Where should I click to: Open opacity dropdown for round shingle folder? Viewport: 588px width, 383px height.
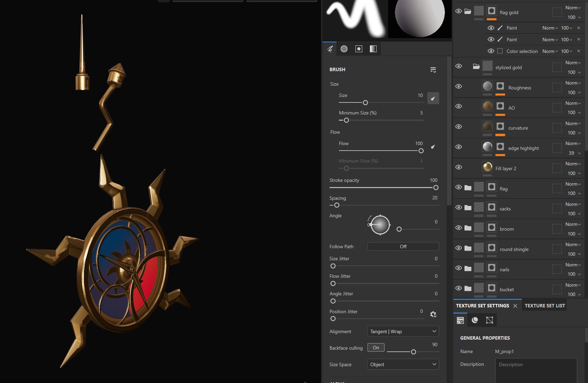pos(574,254)
